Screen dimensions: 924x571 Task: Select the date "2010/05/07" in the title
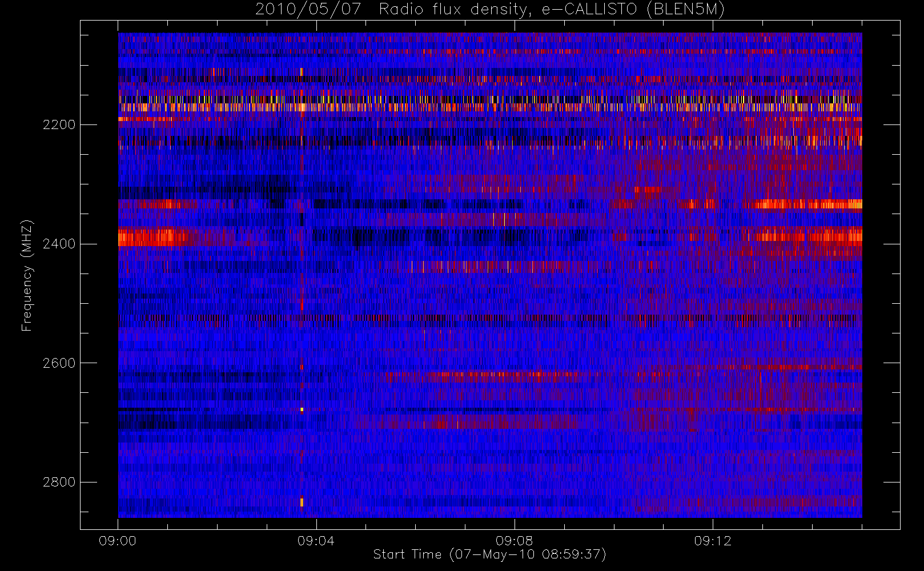click(x=308, y=10)
